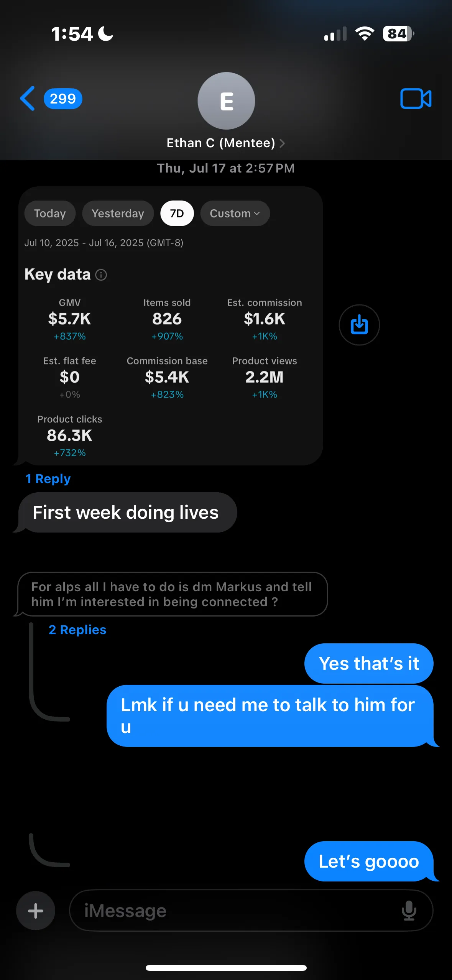This screenshot has width=452, height=980.
Task: Tap the E contact avatar
Action: pos(226,101)
